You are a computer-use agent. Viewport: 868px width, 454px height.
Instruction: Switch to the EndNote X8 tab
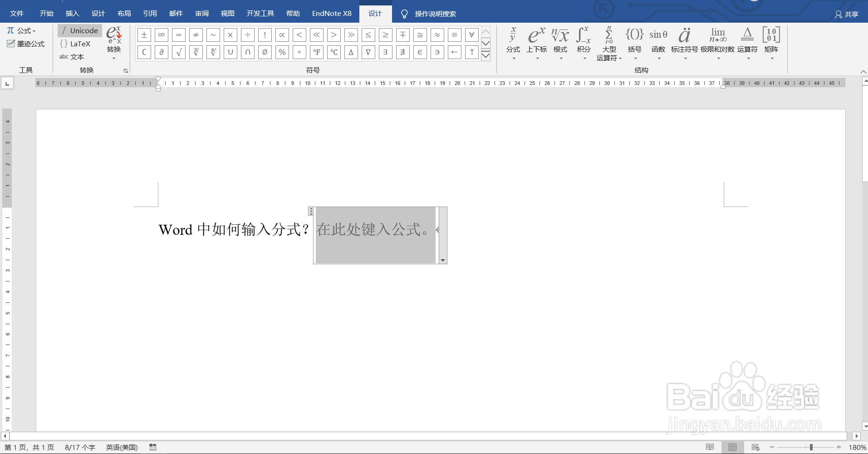click(332, 13)
